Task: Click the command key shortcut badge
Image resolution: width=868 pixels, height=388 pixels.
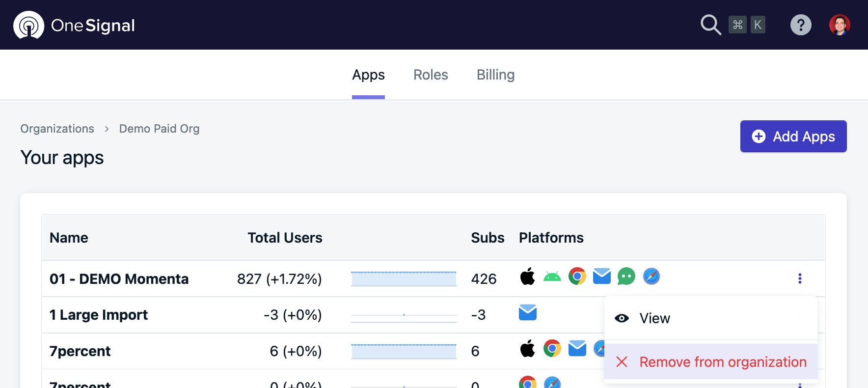Action: [x=737, y=25]
